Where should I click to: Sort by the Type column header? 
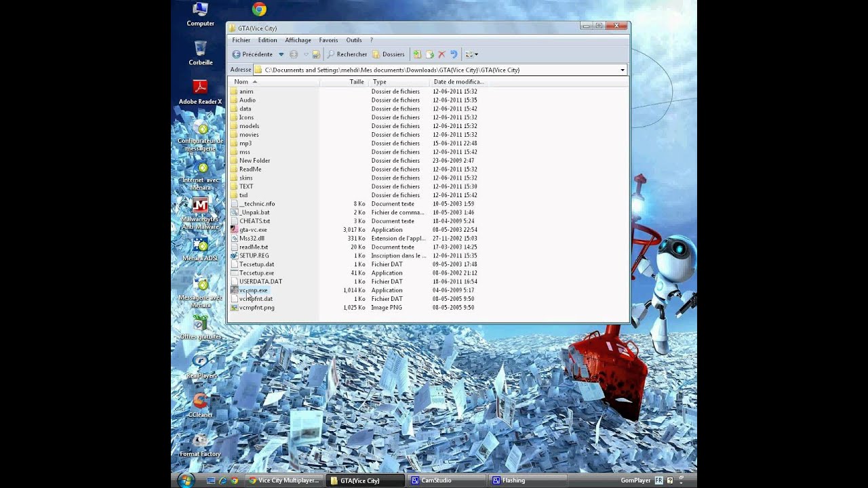[x=399, y=81]
